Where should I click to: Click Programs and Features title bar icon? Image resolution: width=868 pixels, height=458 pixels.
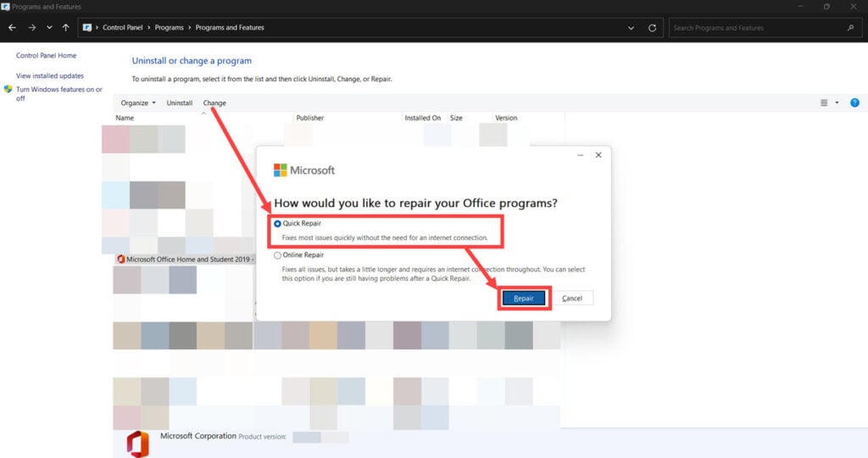(6, 7)
